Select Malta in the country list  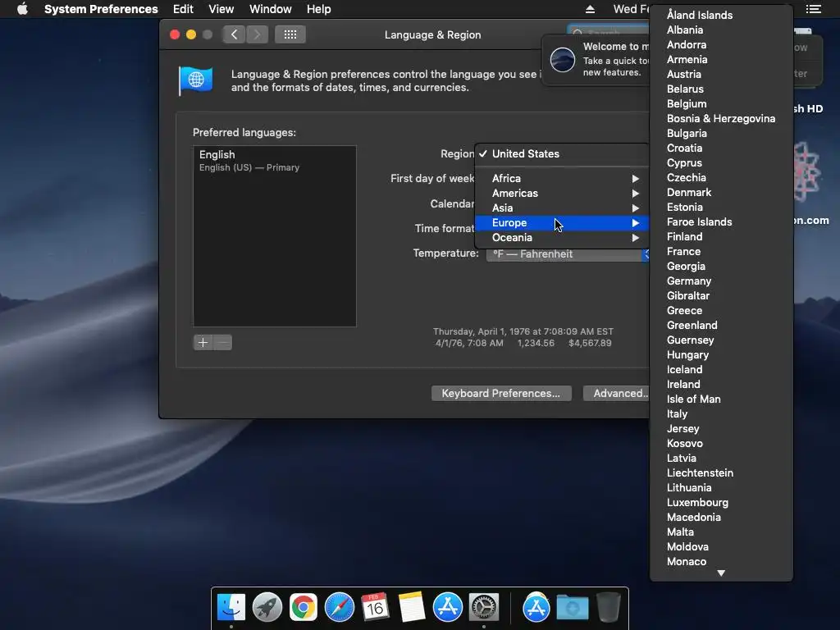tap(721, 532)
